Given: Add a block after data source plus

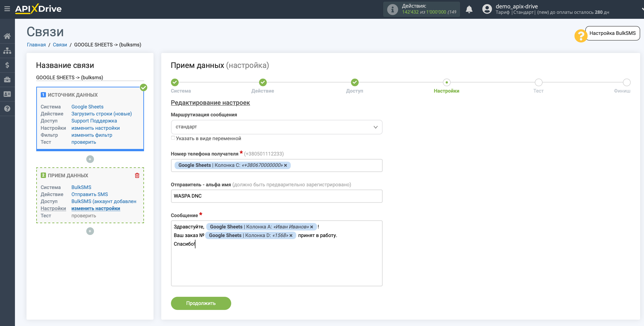Looking at the screenshot, I should (x=90, y=159).
